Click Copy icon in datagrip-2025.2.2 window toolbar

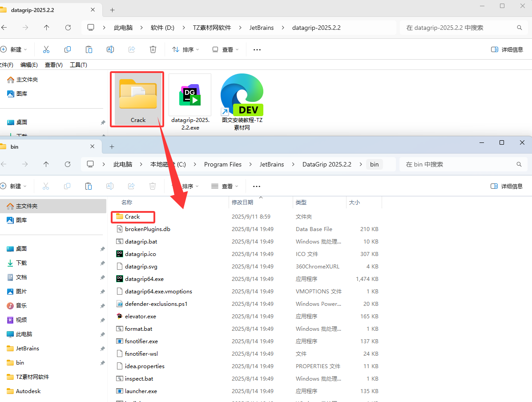click(x=68, y=49)
